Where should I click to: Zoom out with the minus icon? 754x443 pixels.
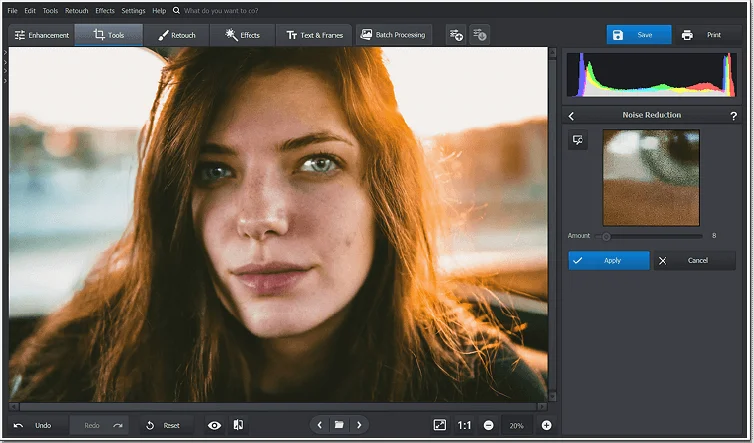coord(488,425)
